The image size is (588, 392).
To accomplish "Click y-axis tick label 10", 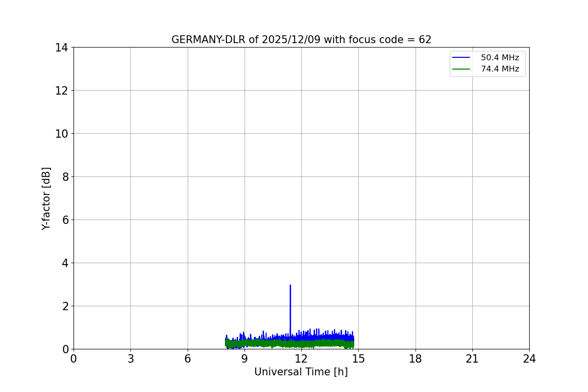I will (61, 134).
